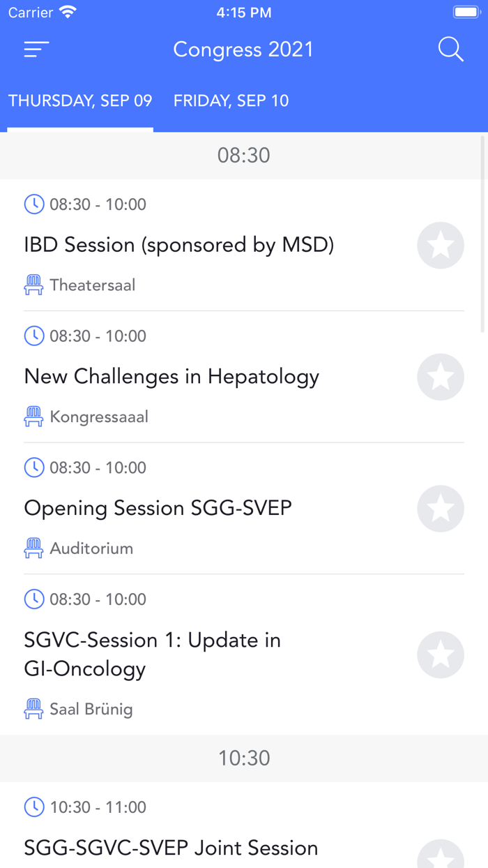Switch to Friday, Sep 10 tab
This screenshot has width=488, height=868.
(x=231, y=100)
